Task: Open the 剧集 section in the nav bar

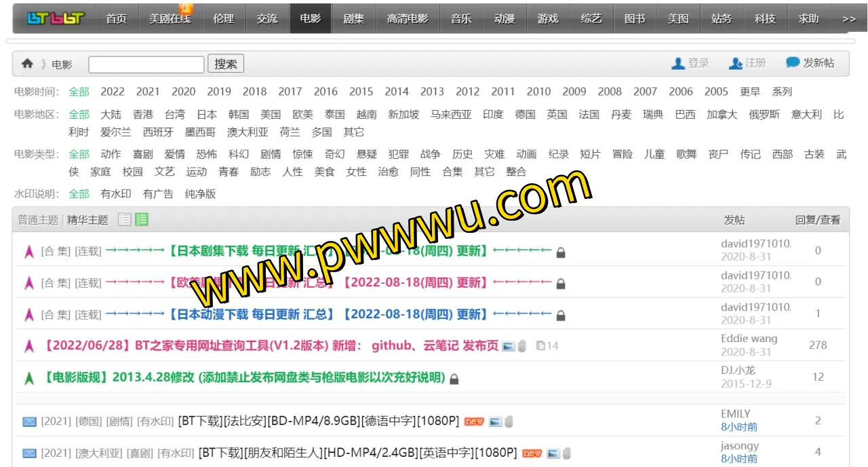Action: 353,19
